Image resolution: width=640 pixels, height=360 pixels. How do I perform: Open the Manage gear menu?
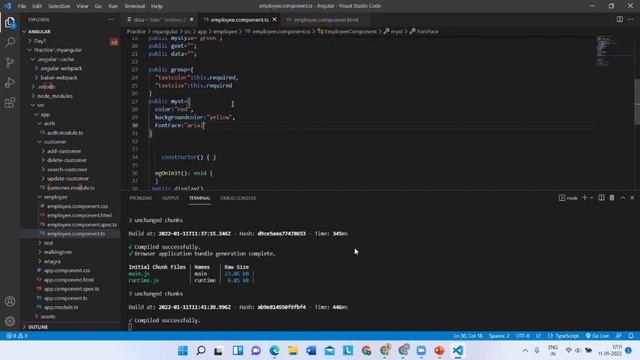[10, 321]
